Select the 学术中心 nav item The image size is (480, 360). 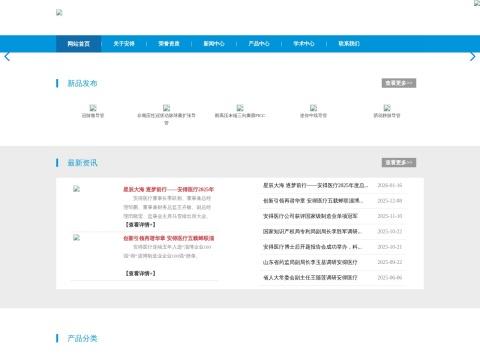[x=304, y=44]
